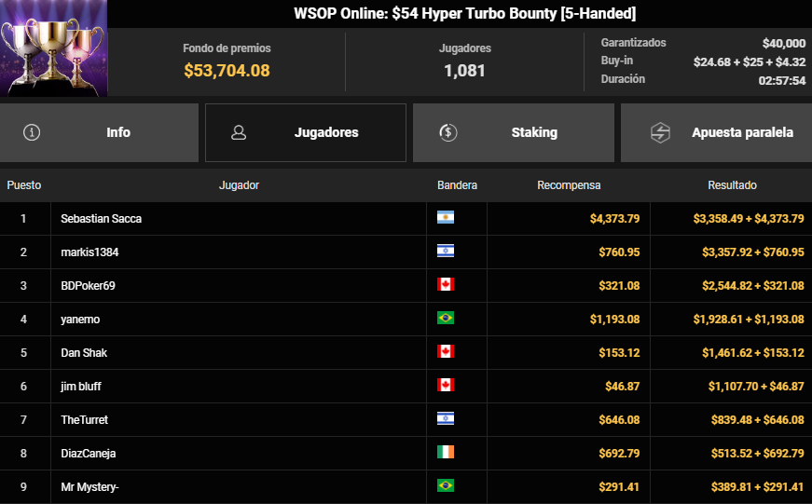This screenshot has height=504, width=812.
Task: Switch to the Info tab
Action: coord(99,132)
